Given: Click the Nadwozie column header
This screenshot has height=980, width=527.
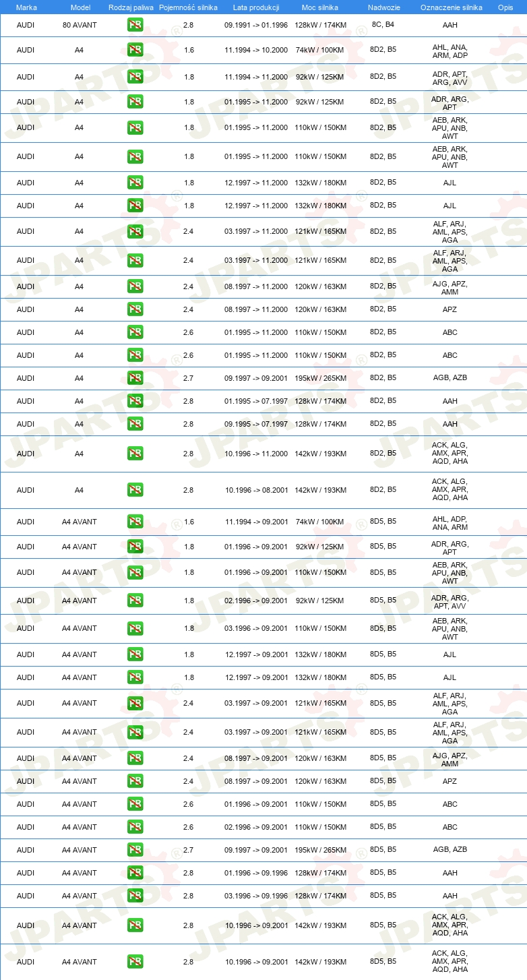Looking at the screenshot, I should point(383,7).
